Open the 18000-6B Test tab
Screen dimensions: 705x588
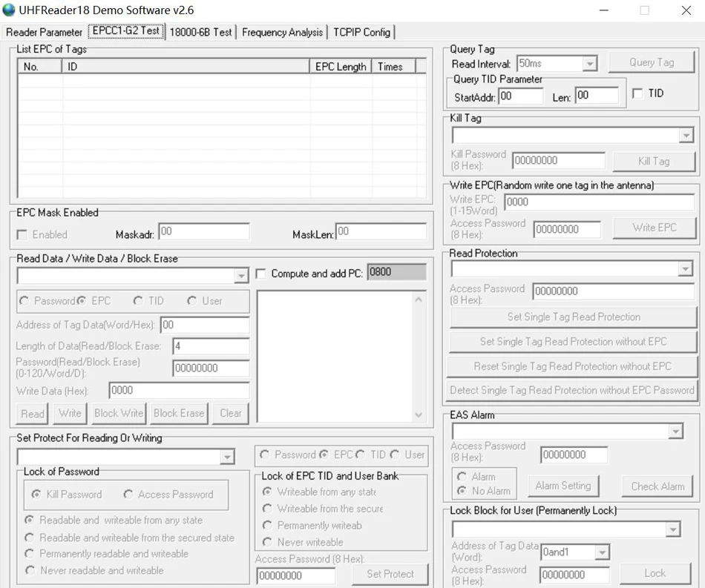(200, 33)
